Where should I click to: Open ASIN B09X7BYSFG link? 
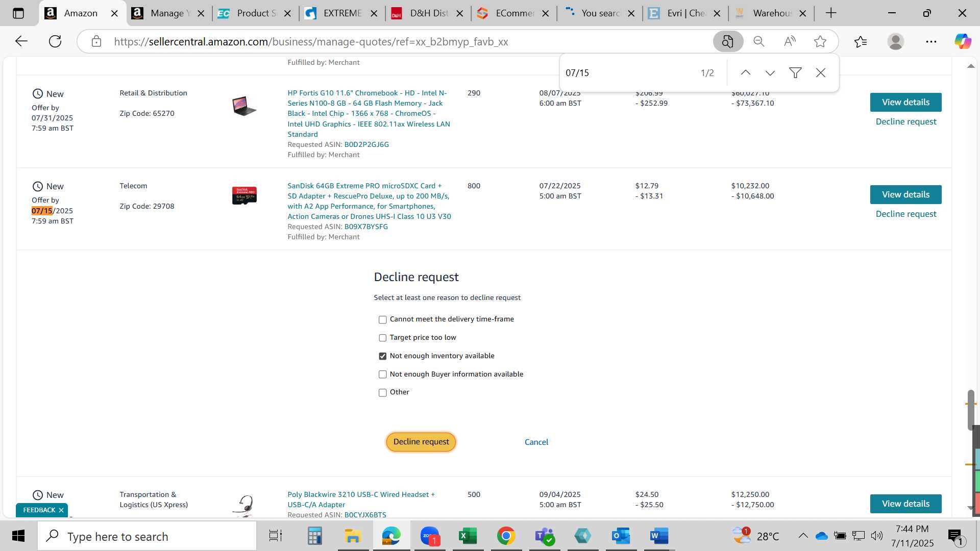366,227
